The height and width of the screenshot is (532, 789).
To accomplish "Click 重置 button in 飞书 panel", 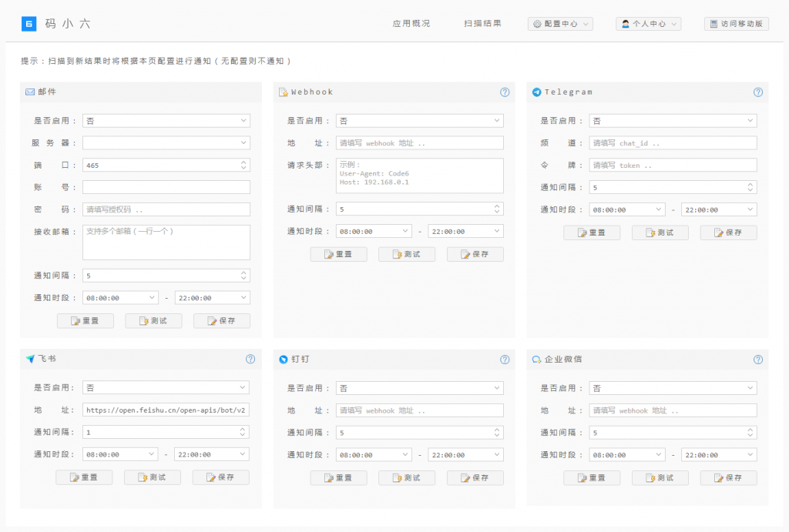I will 84,477.
